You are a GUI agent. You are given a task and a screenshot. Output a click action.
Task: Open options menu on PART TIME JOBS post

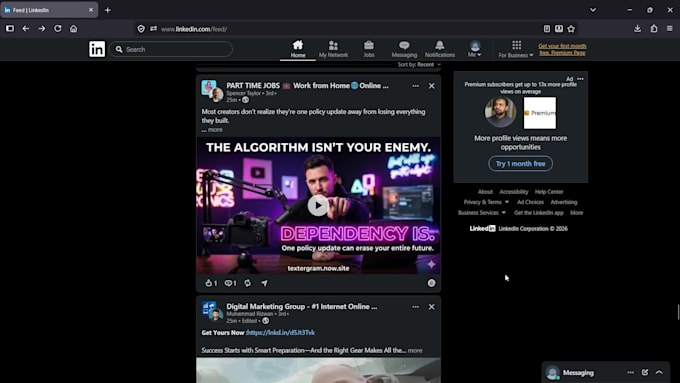[x=415, y=86]
